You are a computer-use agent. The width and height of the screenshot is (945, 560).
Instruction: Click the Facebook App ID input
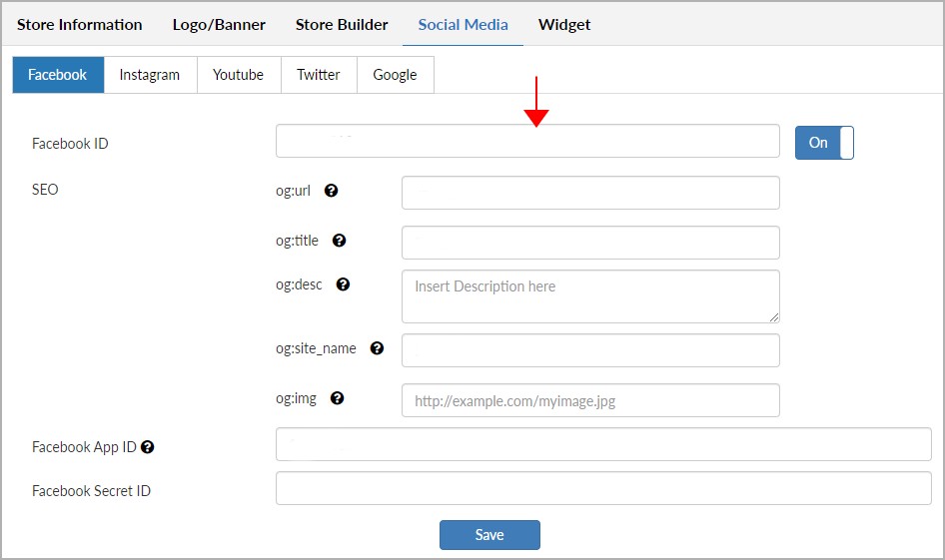[603, 444]
